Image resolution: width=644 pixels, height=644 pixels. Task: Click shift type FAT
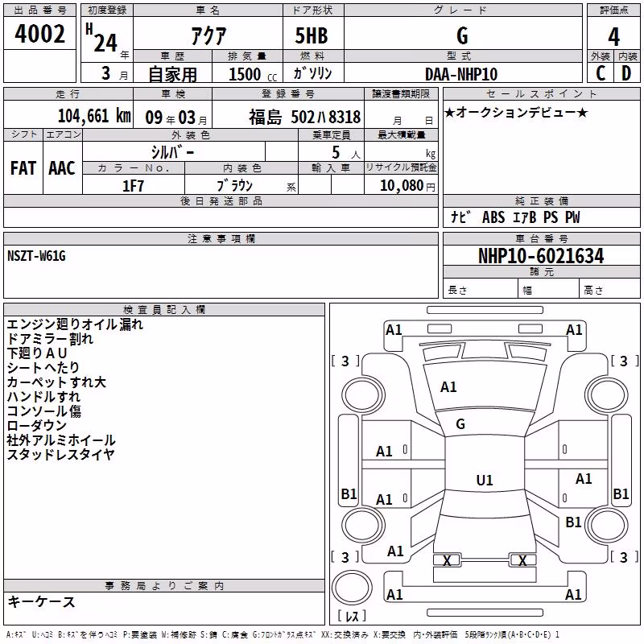click(x=23, y=168)
